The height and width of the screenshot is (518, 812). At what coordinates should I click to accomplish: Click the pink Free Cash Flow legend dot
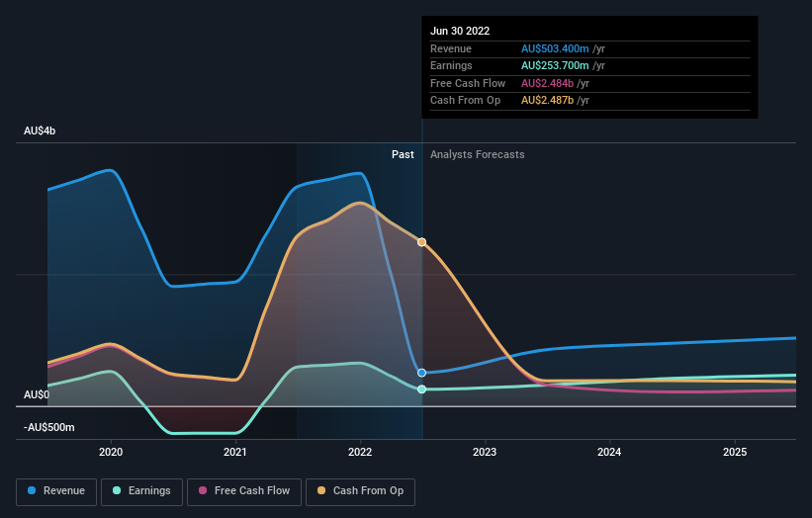point(203,490)
